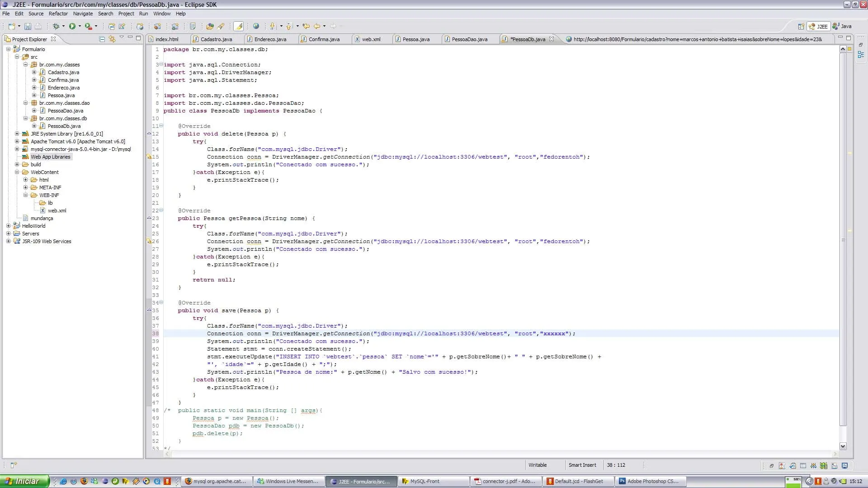Click Collapse All in Project Explorer

[102, 39]
